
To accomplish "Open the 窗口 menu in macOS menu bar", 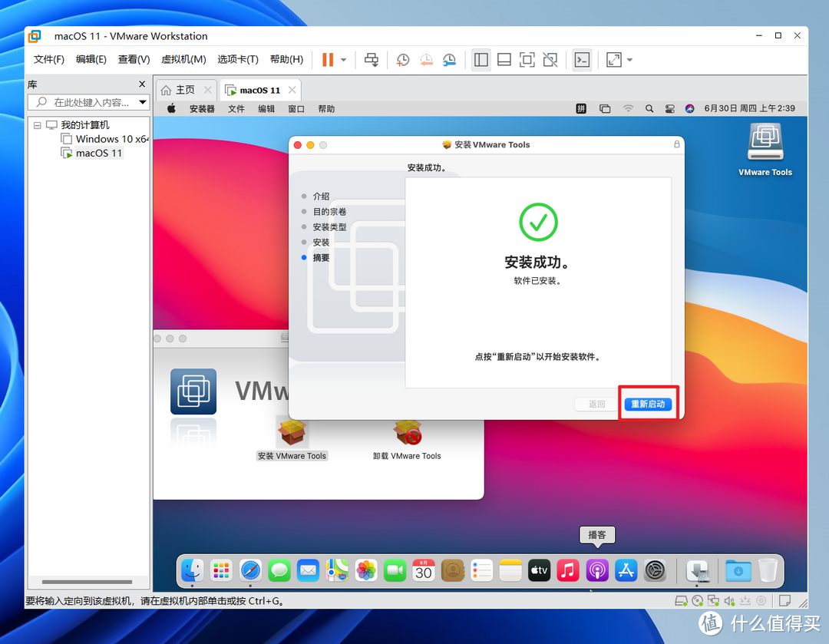I will (296, 109).
